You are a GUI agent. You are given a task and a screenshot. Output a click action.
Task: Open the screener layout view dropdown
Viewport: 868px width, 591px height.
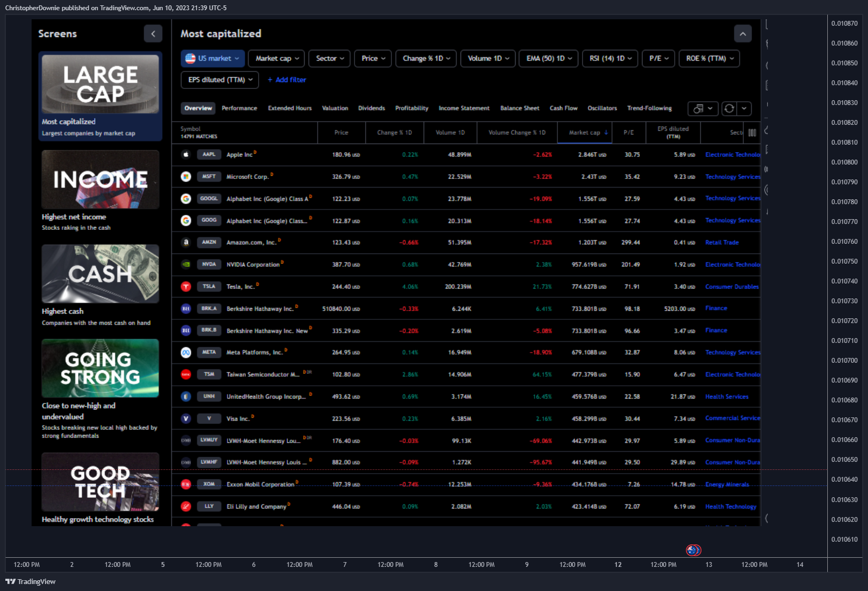click(703, 109)
